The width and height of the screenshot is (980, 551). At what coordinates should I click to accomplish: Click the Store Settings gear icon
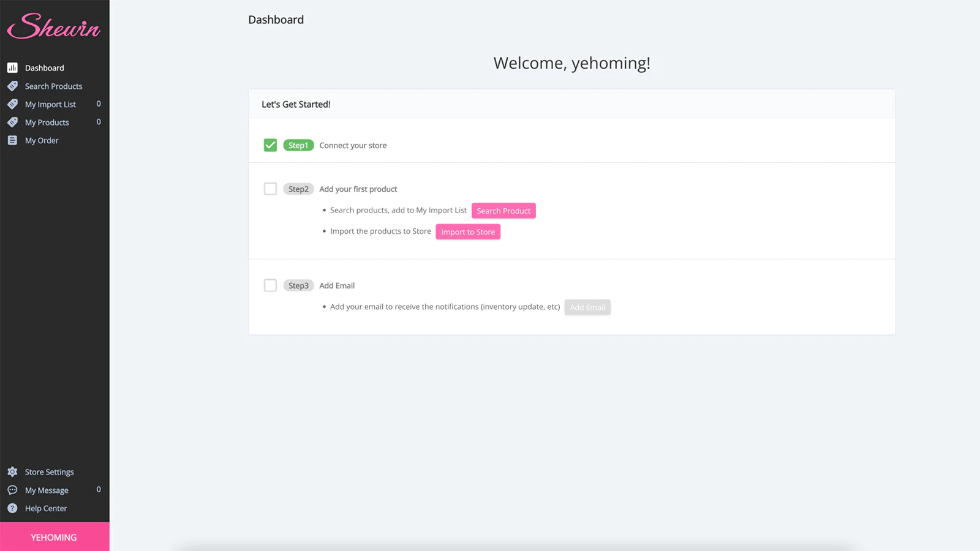pyautogui.click(x=12, y=471)
